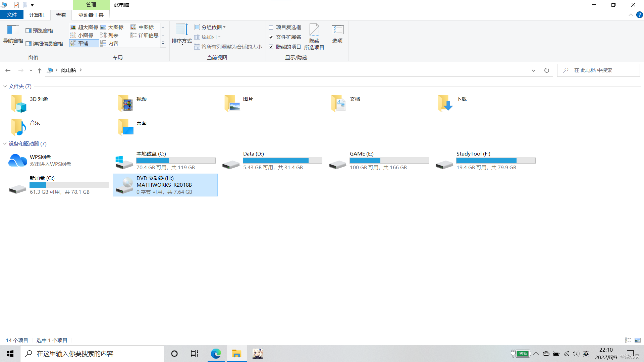The image size is (644, 362).
Task: Click the 导航窗格 navigation pane icon
Action: (x=13, y=30)
